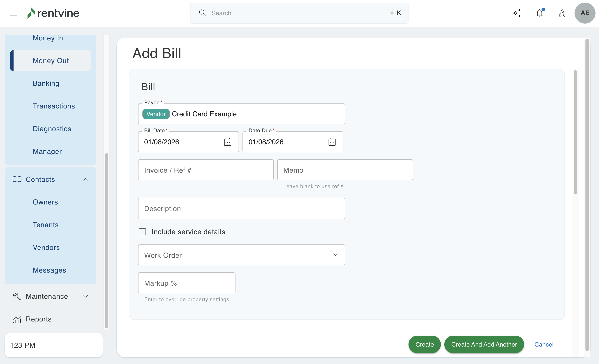
Task: Click the rentvine logo
Action: (54, 13)
